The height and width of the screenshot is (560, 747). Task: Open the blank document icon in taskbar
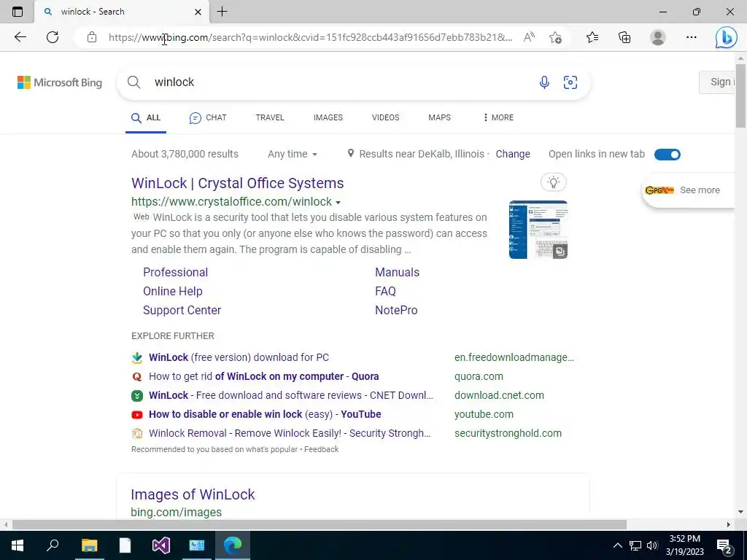(125, 545)
